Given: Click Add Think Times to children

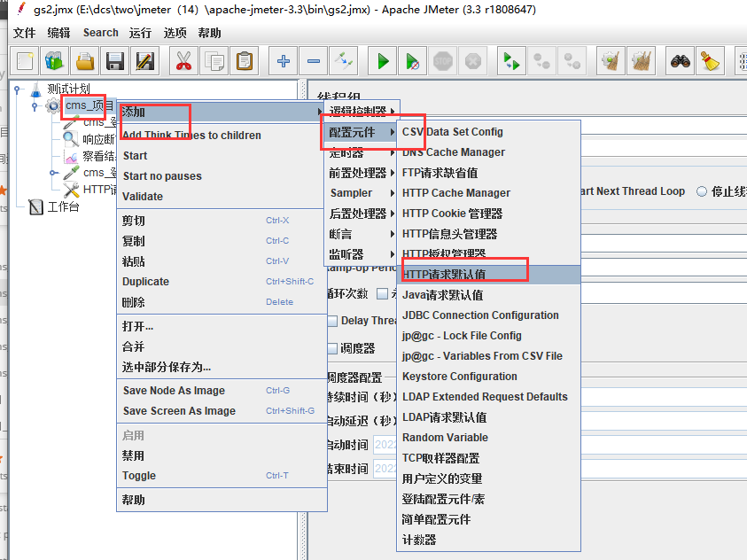Looking at the screenshot, I should [222, 136].
